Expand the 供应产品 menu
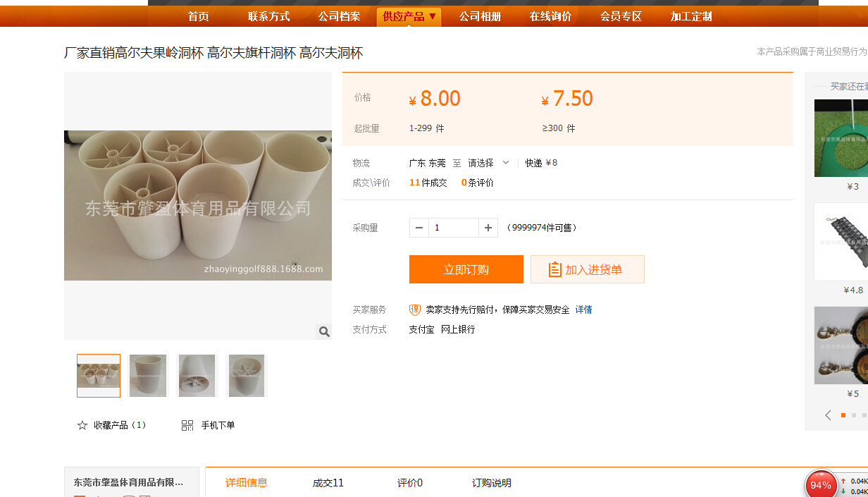868x497 pixels. point(409,16)
